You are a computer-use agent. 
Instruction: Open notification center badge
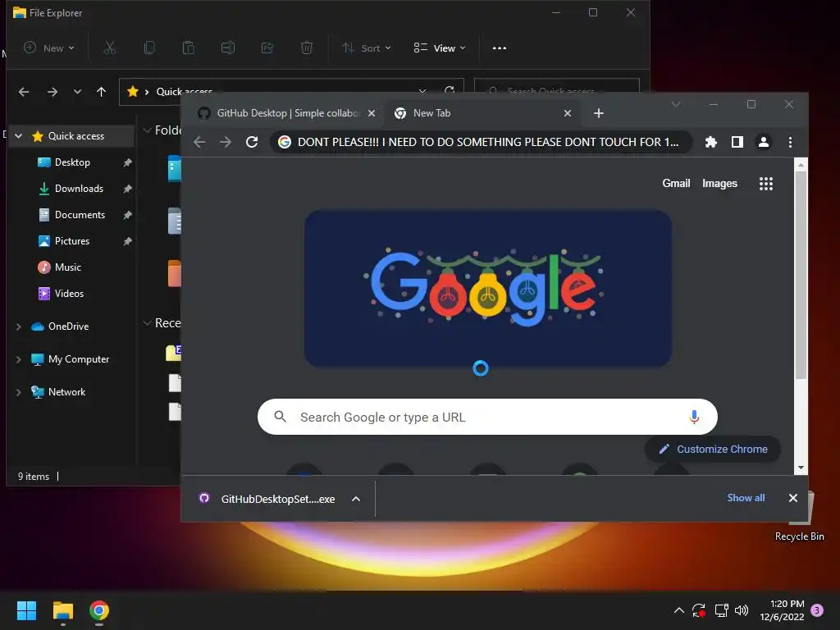[817, 610]
